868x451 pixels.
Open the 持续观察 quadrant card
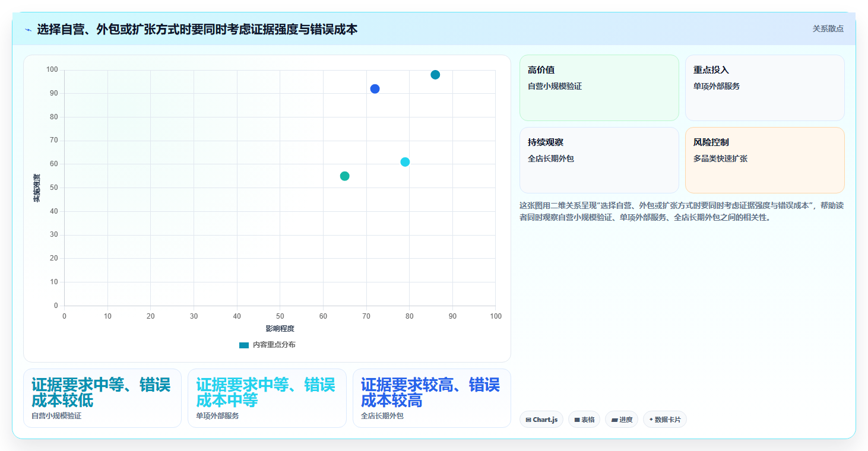coord(599,160)
